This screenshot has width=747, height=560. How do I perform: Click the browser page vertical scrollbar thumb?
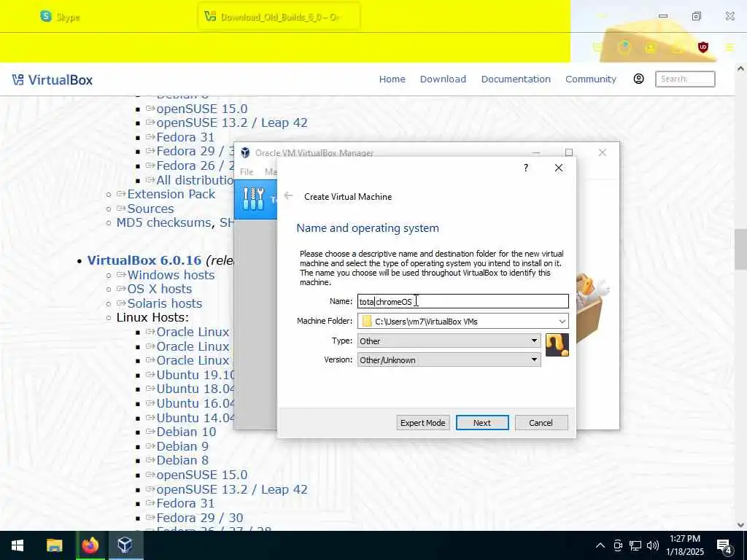point(740,249)
